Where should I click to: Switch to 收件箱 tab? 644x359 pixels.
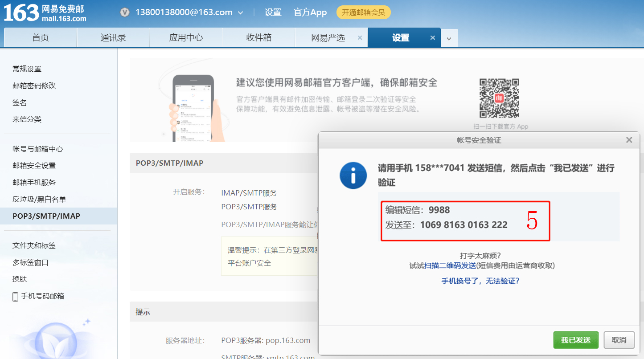pos(258,37)
